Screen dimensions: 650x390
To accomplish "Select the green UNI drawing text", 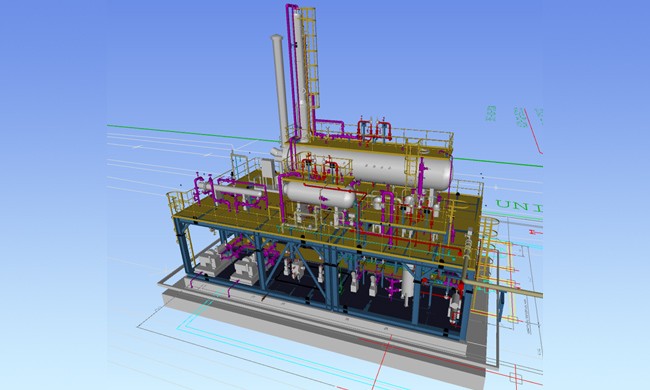I will coord(519,205).
